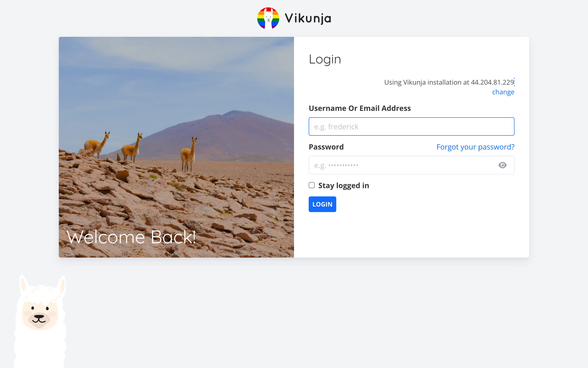Click the Username Or Email Address label
This screenshot has height=368, width=588.
tap(360, 108)
